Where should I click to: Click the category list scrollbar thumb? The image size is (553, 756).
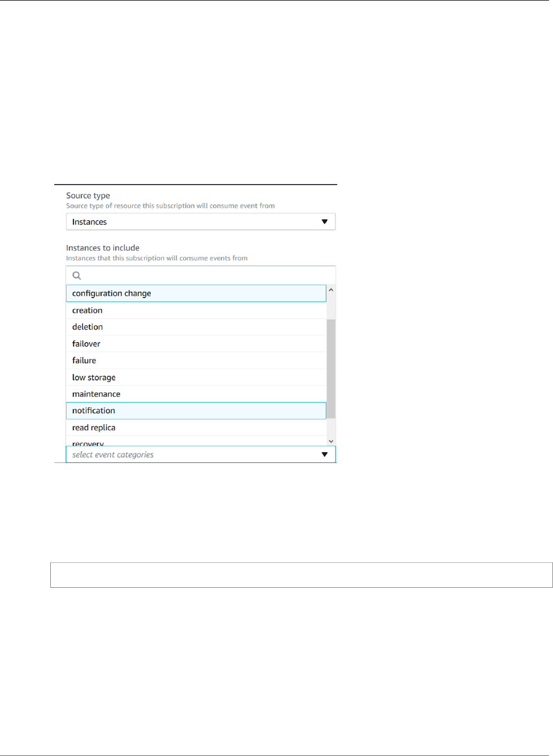[331, 369]
